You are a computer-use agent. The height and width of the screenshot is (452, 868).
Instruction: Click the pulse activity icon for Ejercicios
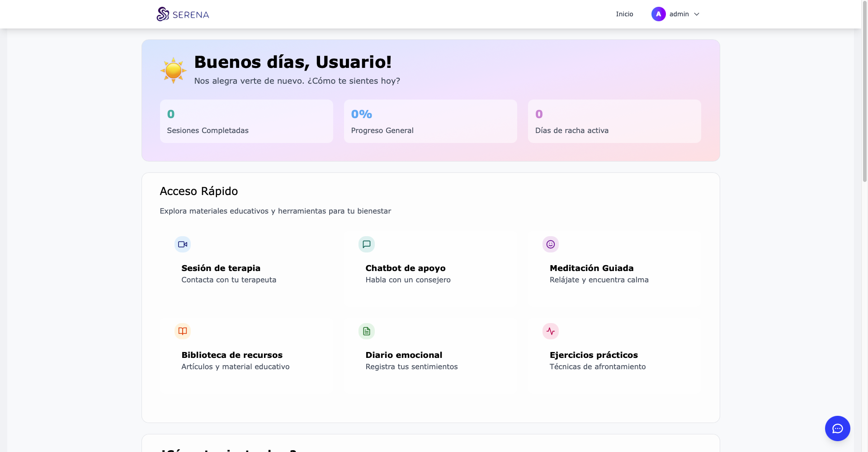551,331
